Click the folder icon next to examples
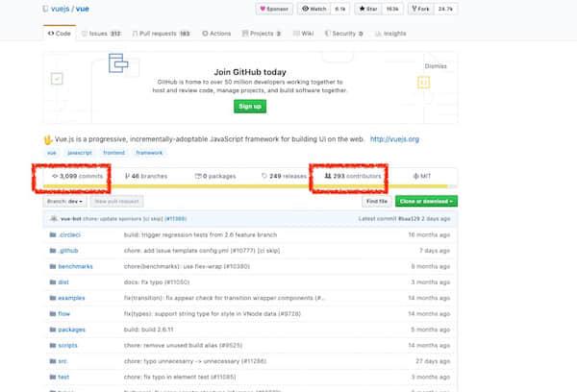The height and width of the screenshot is (392, 577). point(51,298)
